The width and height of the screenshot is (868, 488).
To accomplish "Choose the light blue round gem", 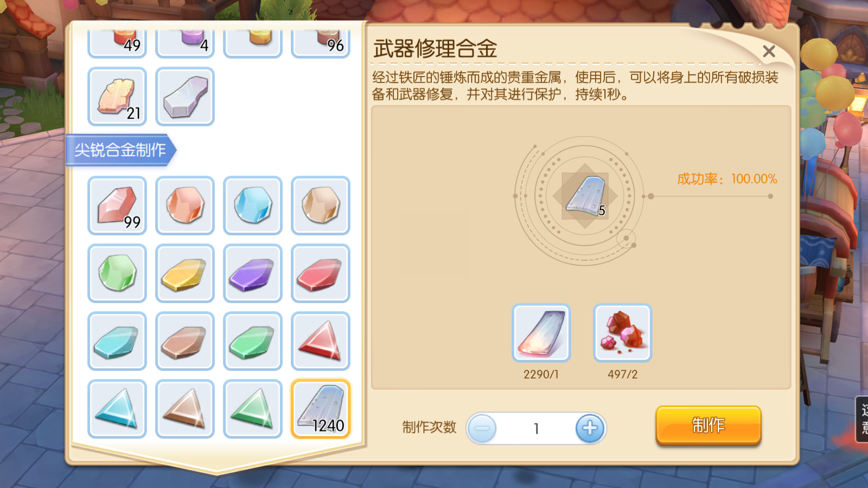I will coord(253,206).
